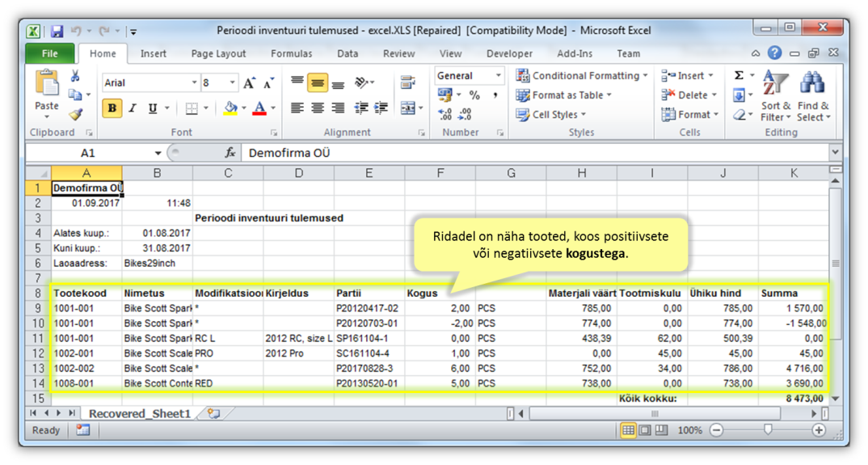Image resolution: width=868 pixels, height=465 pixels.
Task: Apply red font color
Action: (x=259, y=108)
